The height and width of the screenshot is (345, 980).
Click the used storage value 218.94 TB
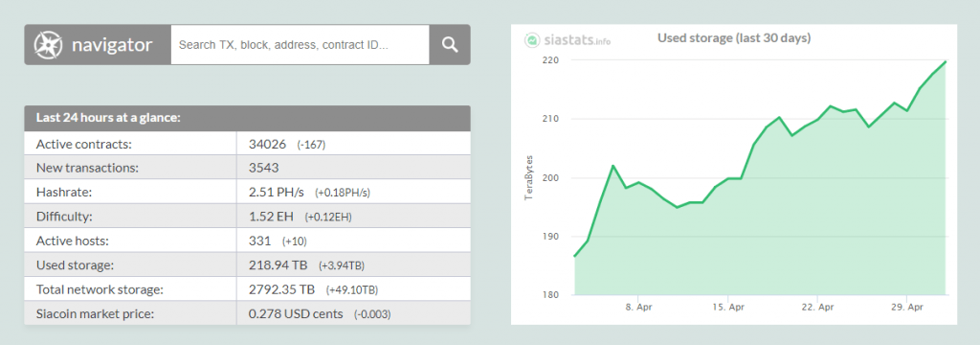point(278,265)
